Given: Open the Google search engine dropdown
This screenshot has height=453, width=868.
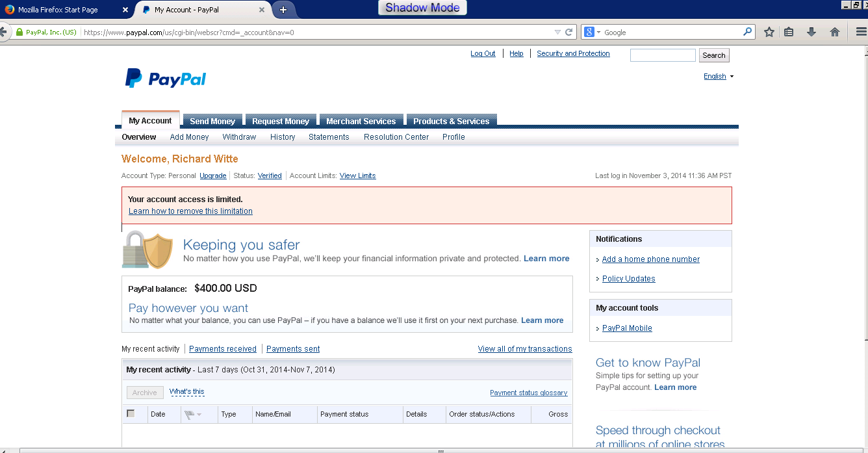Looking at the screenshot, I should [592, 32].
